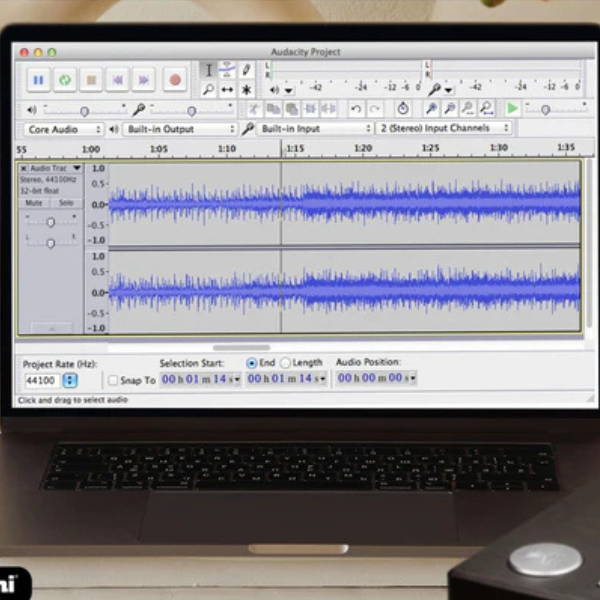Click the Cut scissors icon
Screen dimensions: 600x600
(x=254, y=109)
